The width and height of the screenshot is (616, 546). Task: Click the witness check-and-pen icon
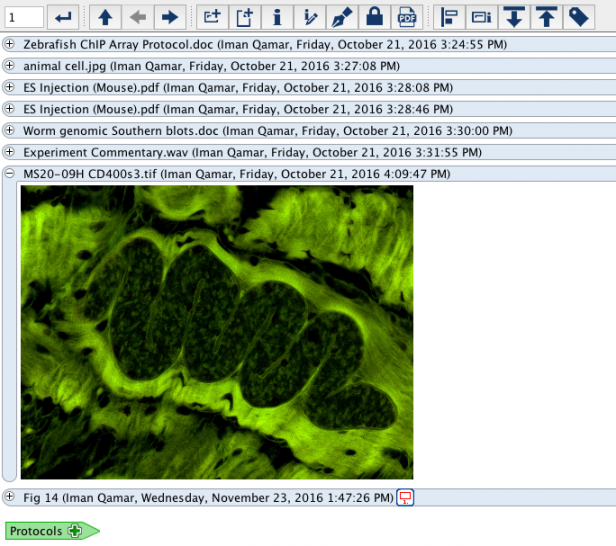(310, 17)
